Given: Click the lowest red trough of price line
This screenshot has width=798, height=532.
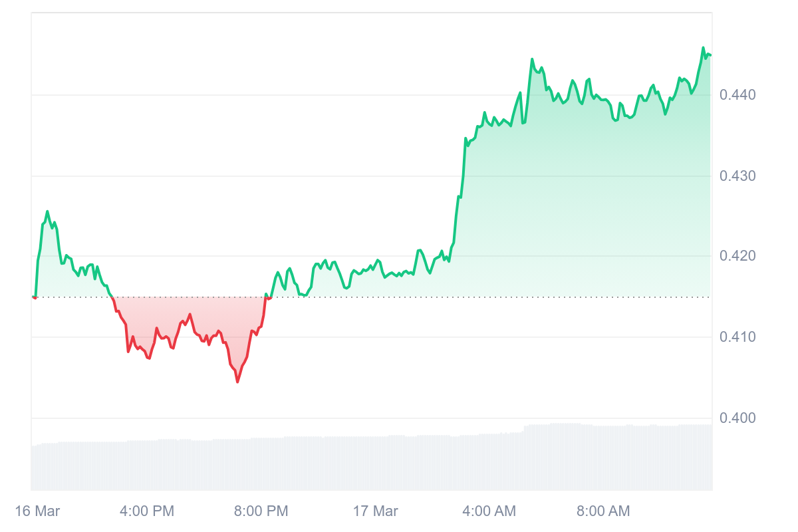Looking at the screenshot, I should [x=237, y=382].
